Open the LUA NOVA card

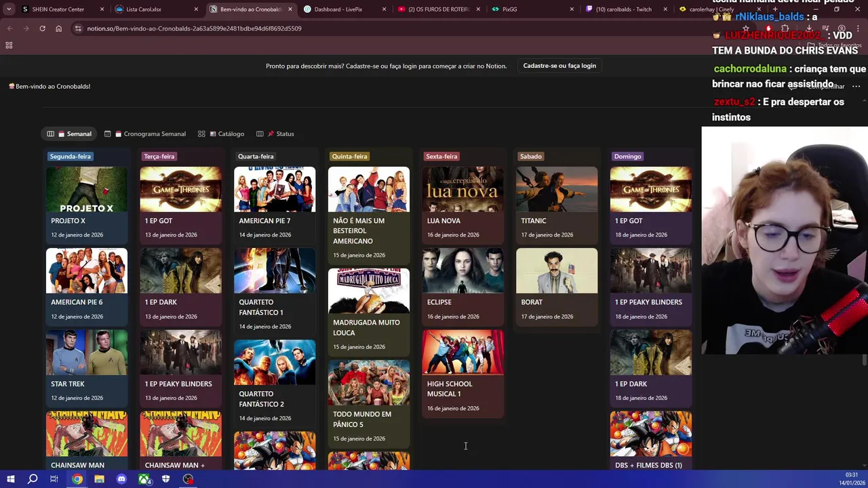(463, 205)
